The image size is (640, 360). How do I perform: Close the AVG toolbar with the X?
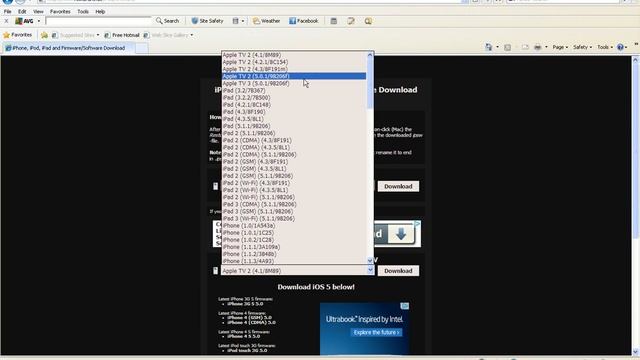pyautogui.click(x=6, y=21)
